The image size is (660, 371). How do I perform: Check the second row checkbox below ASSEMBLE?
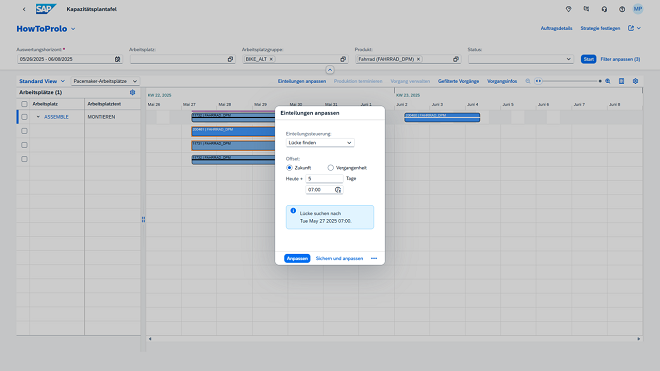[24, 131]
